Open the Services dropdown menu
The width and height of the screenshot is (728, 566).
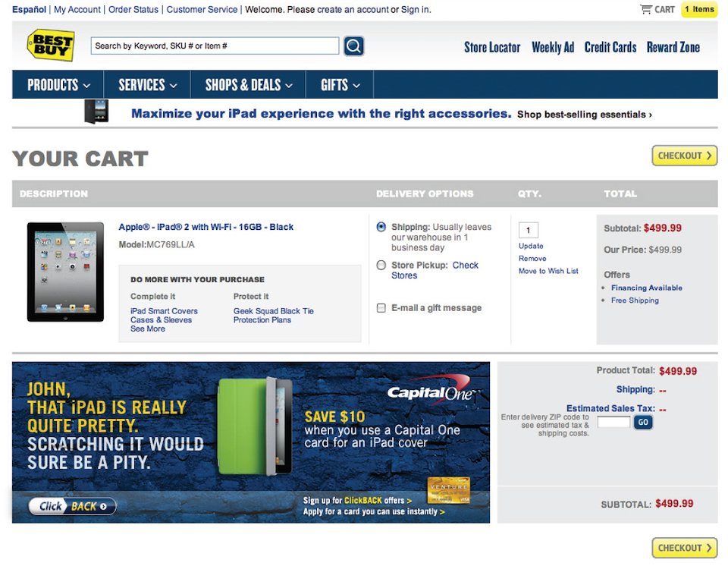[147, 85]
